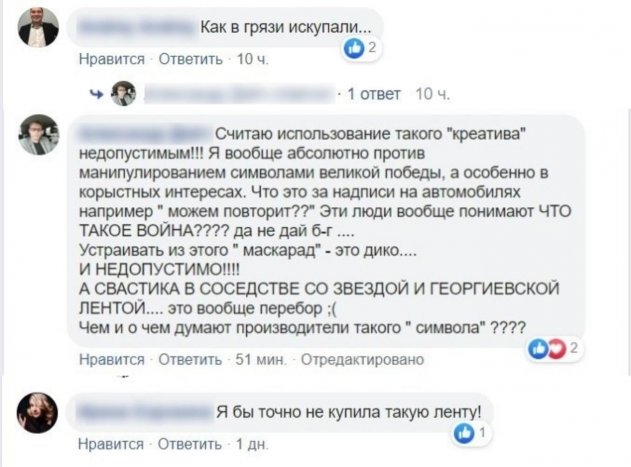The image size is (631, 467).
Task: Click the '1 дн.' timestamp link
Action: click(x=250, y=442)
